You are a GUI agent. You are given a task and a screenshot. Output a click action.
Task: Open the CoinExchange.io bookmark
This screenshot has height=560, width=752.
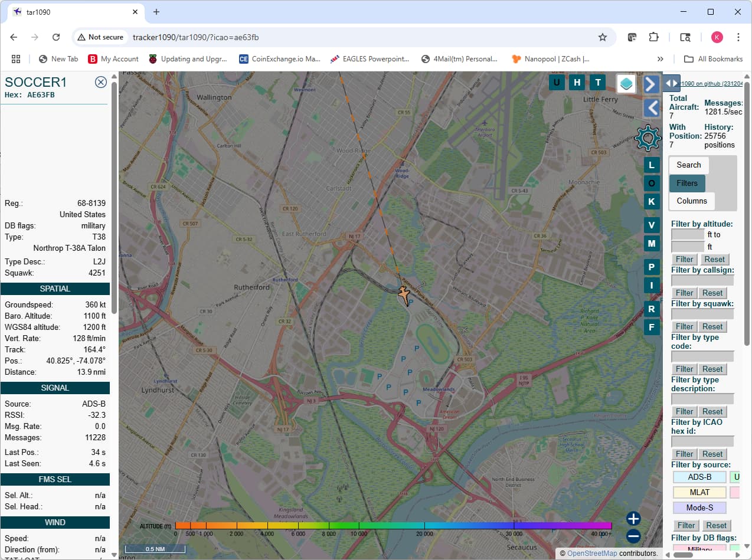coord(280,59)
